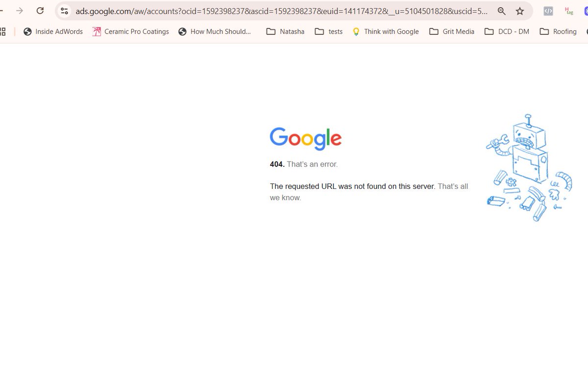Click 'The requested URL was not found' text
The height and width of the screenshot is (371, 588).
(x=352, y=186)
